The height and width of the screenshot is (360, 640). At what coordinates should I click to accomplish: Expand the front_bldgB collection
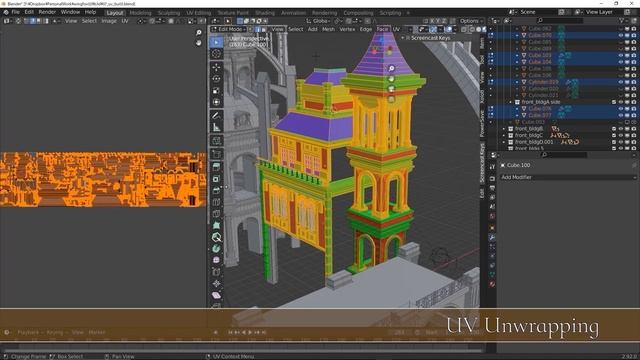pyautogui.click(x=504, y=129)
